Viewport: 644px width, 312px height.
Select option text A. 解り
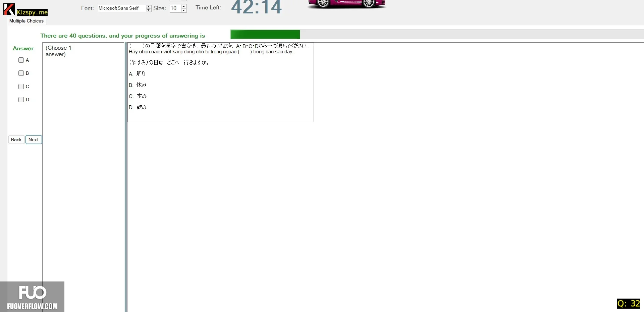(137, 74)
